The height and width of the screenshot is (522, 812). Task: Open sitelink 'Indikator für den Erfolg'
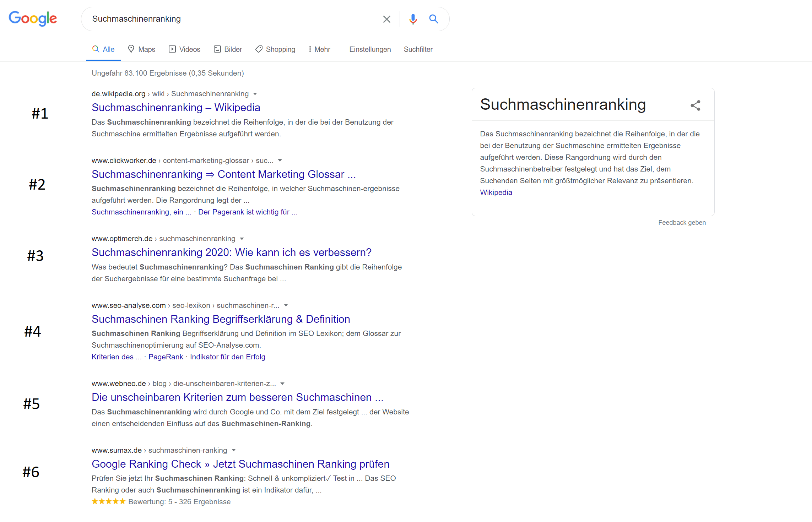(228, 357)
